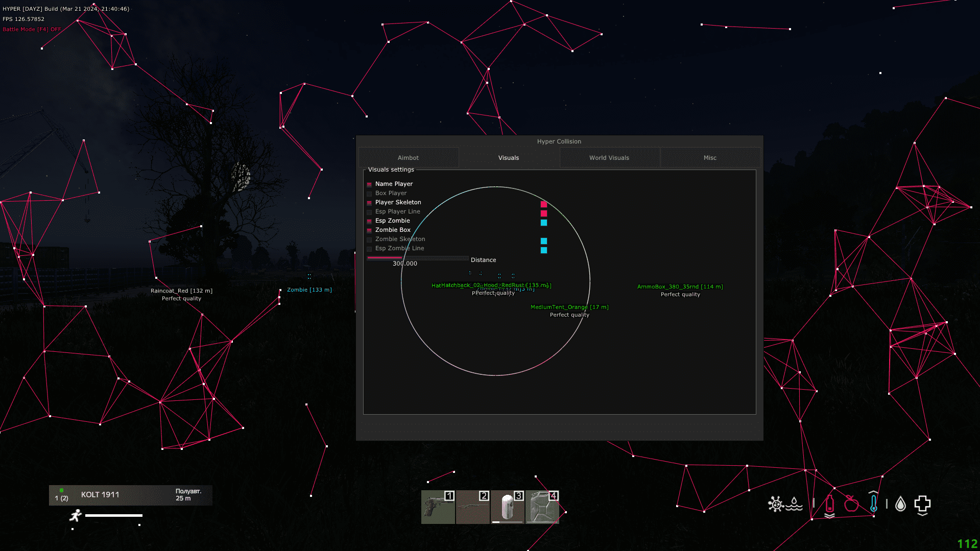The width and height of the screenshot is (980, 551).
Task: Click the white cross health icon
Action: click(x=922, y=505)
